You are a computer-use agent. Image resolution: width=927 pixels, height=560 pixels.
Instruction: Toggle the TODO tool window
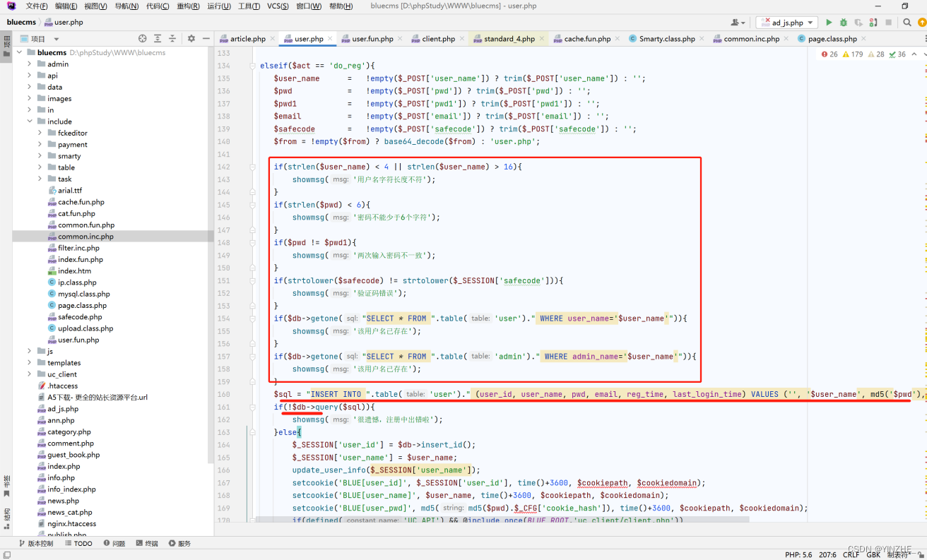coord(78,544)
